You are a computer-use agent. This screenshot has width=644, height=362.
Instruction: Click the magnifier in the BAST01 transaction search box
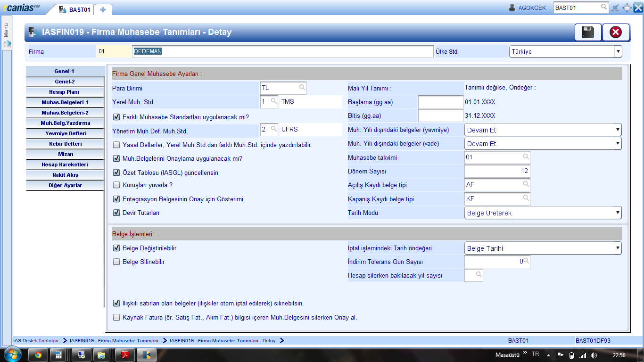[x=604, y=7]
